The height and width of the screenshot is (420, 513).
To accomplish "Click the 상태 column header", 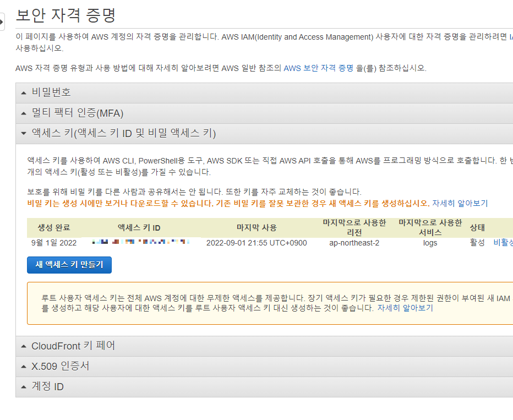I will 477,228.
